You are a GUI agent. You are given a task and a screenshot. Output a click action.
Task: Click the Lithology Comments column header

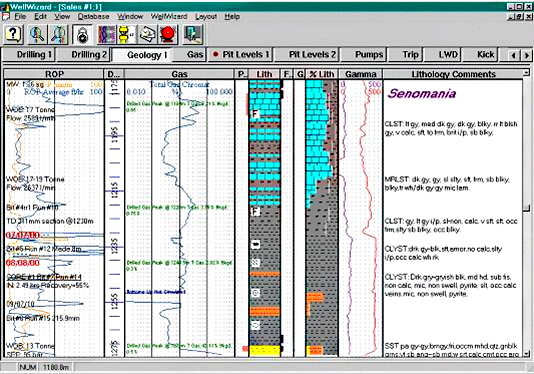point(453,74)
